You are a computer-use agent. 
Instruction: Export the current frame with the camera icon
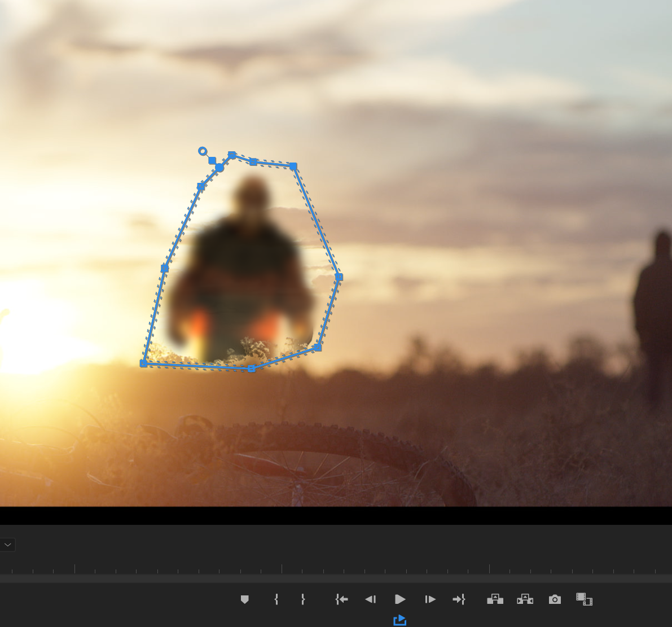click(555, 599)
